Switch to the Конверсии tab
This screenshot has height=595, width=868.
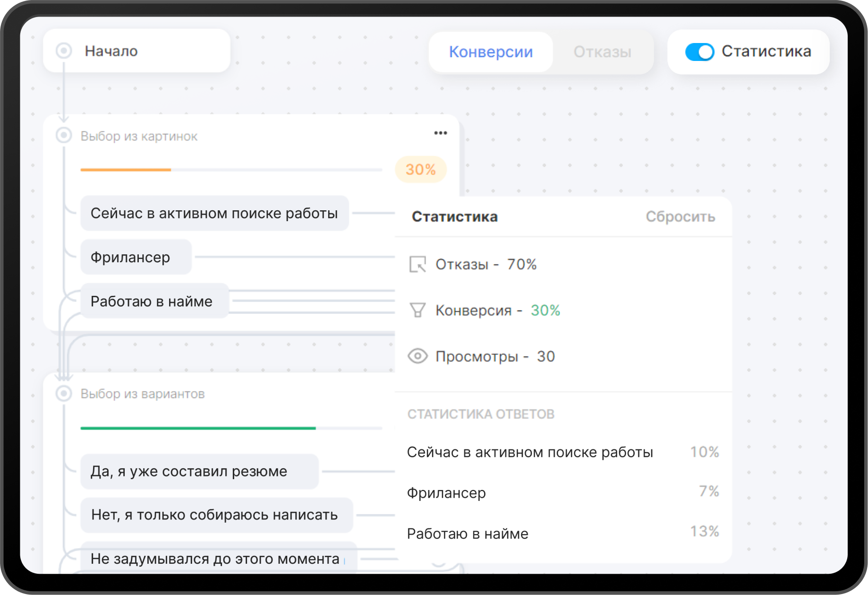tap(491, 52)
